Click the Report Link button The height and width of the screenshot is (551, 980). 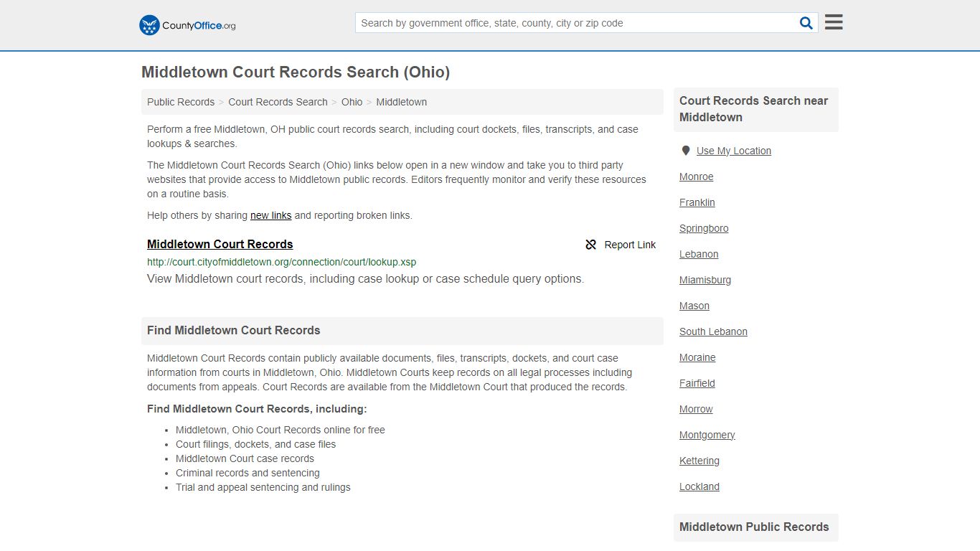pyautogui.click(x=621, y=245)
